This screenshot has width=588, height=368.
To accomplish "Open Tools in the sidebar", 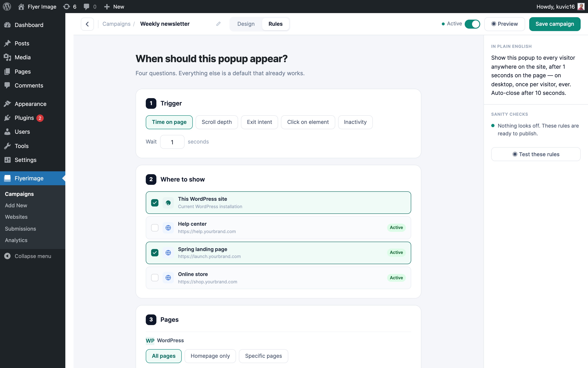I will click(32, 146).
